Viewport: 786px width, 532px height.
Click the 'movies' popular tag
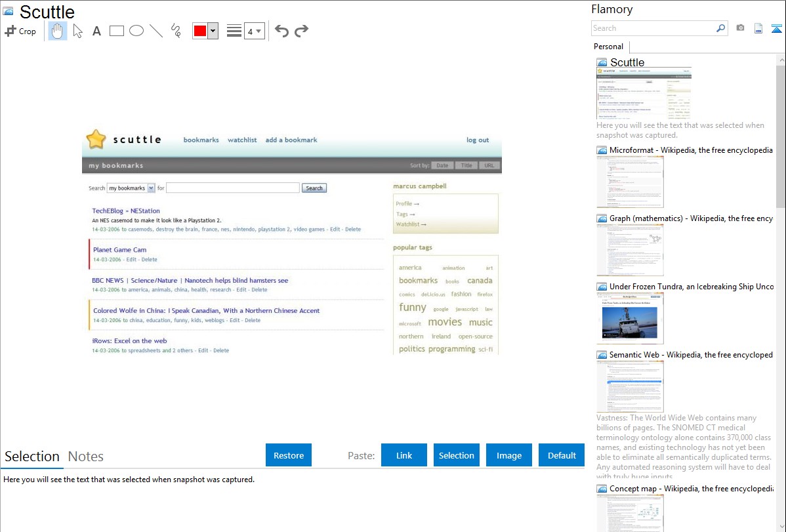tap(445, 322)
